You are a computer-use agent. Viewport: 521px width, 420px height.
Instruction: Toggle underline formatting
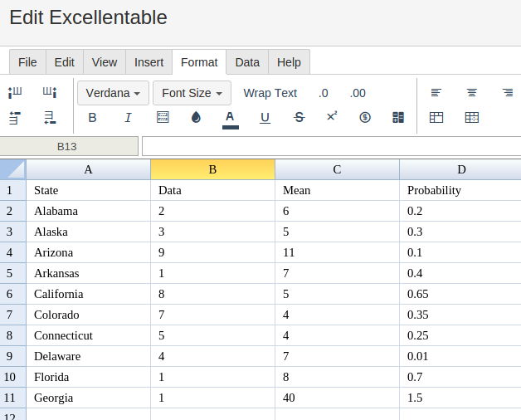[x=265, y=118]
